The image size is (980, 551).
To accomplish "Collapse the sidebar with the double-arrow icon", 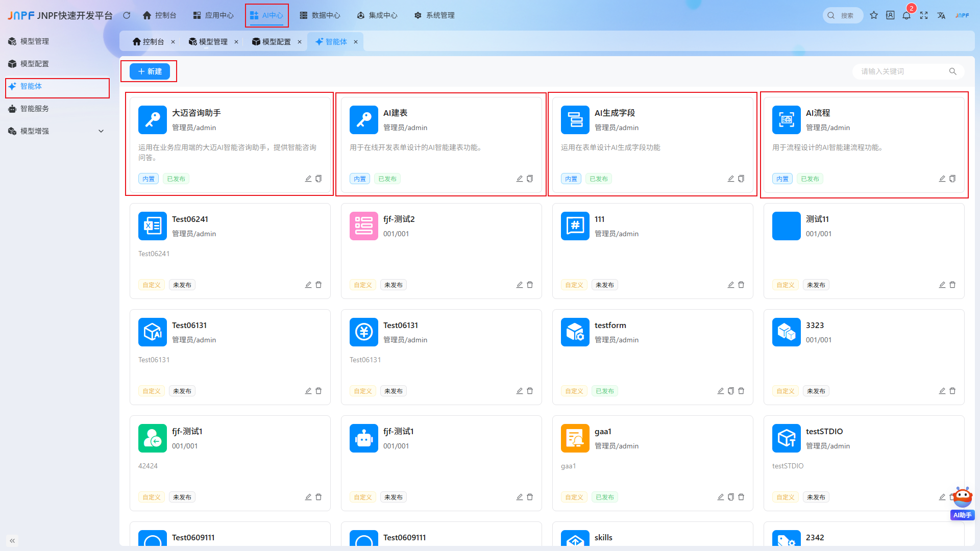I will click(12, 540).
